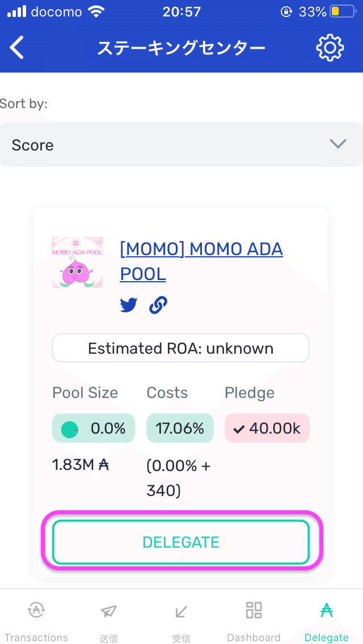Tap the Delegate ADA symbol icon
Screen dimensions: 363x644
pyautogui.click(x=326, y=611)
